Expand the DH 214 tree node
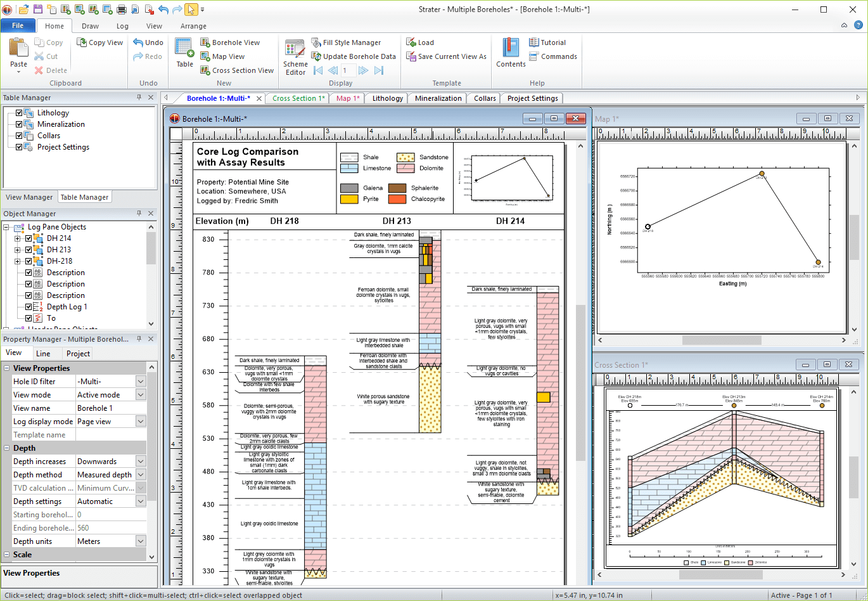 pyautogui.click(x=18, y=238)
